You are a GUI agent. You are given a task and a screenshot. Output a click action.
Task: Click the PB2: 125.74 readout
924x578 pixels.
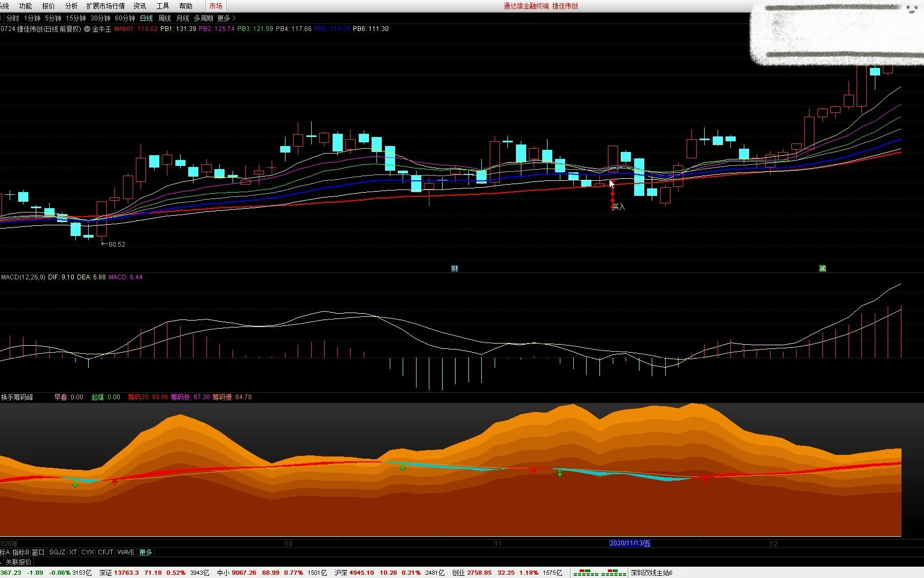click(217, 29)
